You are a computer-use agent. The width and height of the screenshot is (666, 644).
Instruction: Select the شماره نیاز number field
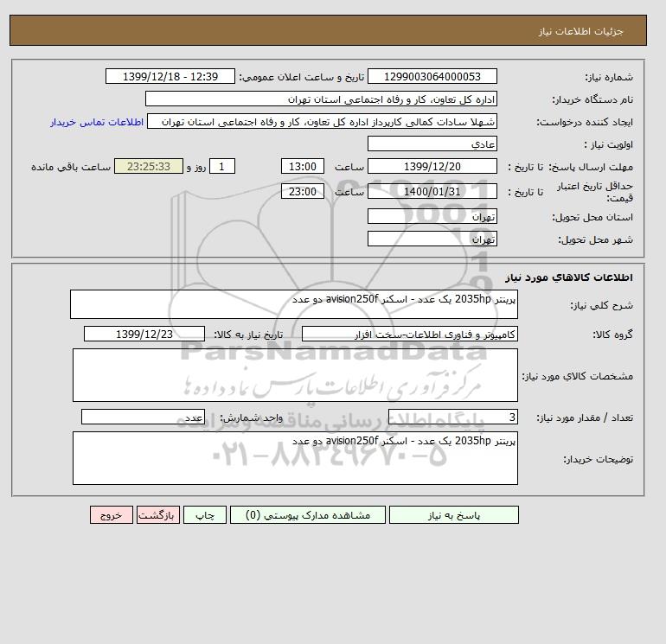(432, 76)
